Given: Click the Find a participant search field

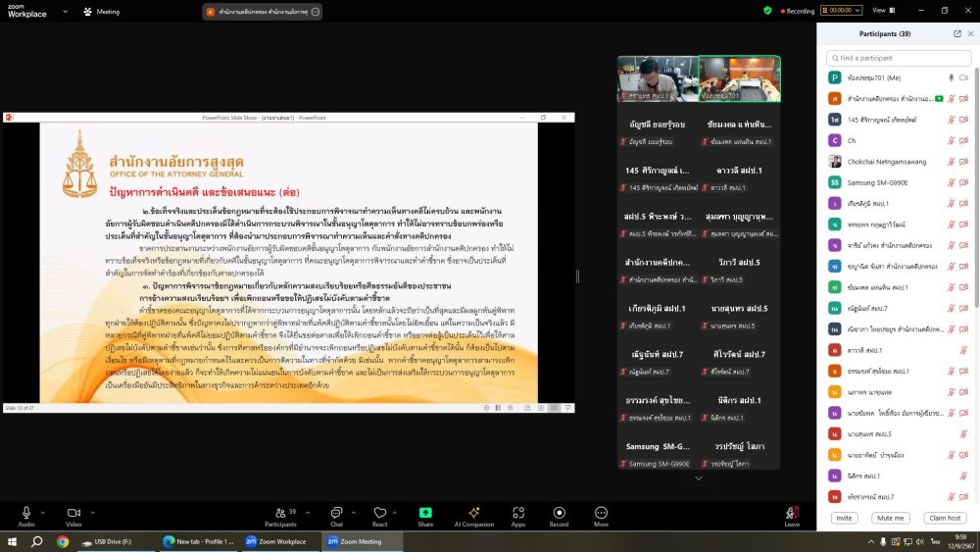Looking at the screenshot, I should coord(899,58).
